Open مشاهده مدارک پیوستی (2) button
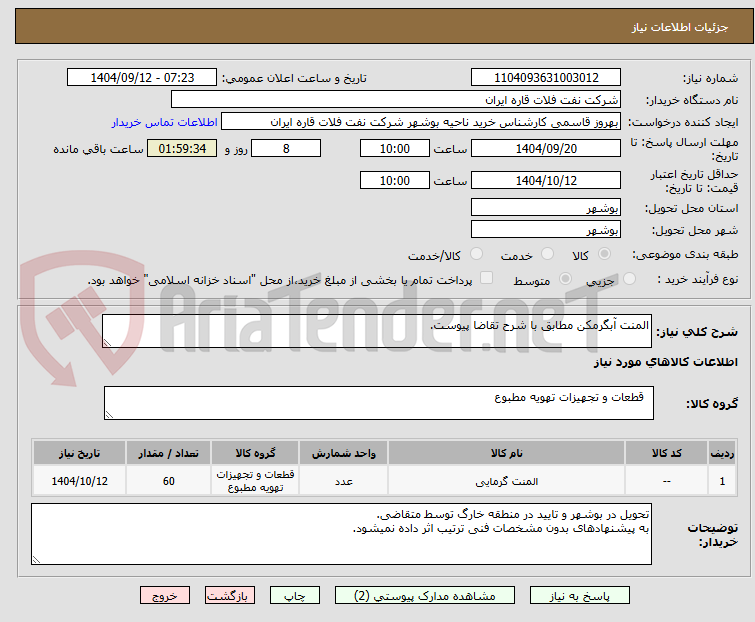 (x=425, y=596)
